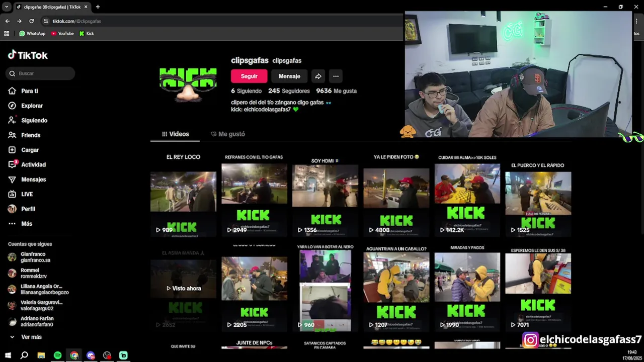This screenshot has width=644, height=362.
Task: Open MIRADAS Y PAGOS video
Action: coord(467,288)
